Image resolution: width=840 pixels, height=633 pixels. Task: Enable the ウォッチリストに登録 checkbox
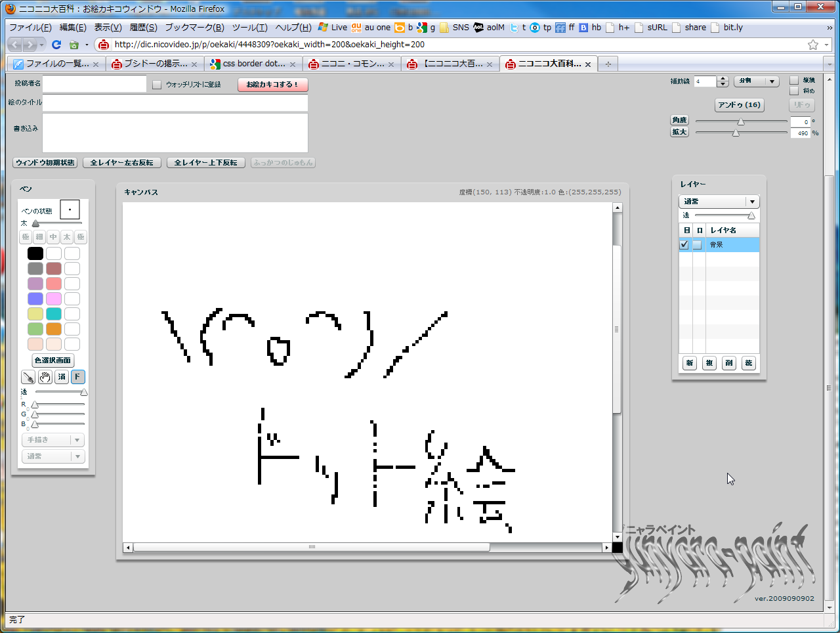157,85
